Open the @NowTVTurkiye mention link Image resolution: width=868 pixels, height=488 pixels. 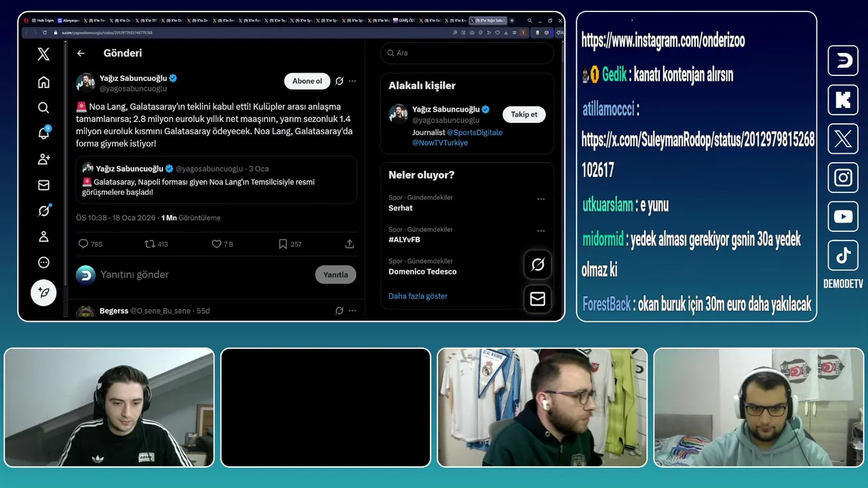tap(440, 143)
